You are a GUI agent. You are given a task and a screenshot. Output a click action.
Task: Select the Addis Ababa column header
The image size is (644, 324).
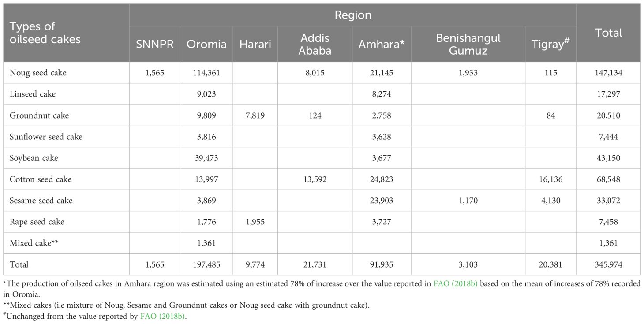315,44
